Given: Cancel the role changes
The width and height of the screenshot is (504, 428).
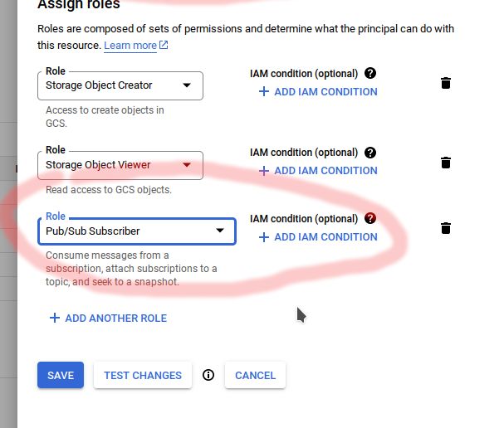Looking at the screenshot, I should click(x=255, y=375).
